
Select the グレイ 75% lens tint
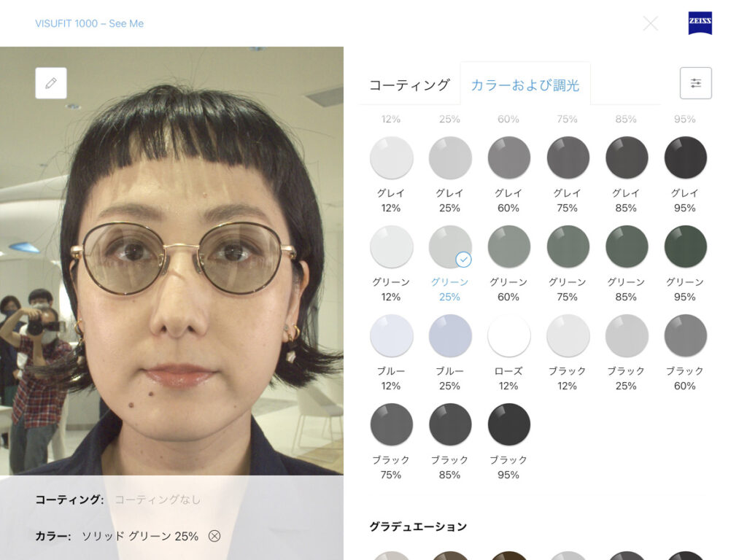tap(568, 157)
